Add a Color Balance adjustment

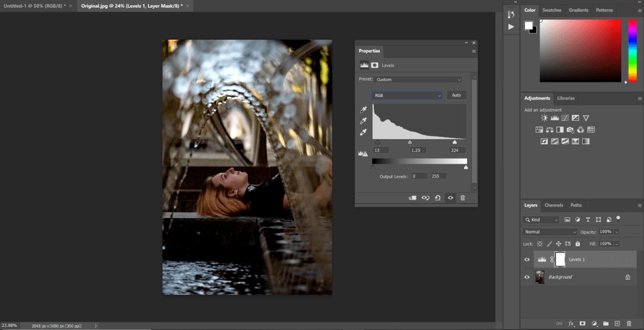click(550, 130)
